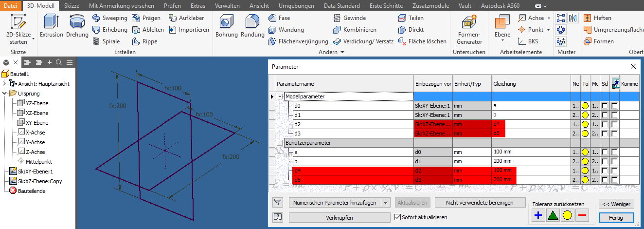The height and width of the screenshot is (229, 644).
Task: Select the Extrusion tool
Action: [52, 26]
